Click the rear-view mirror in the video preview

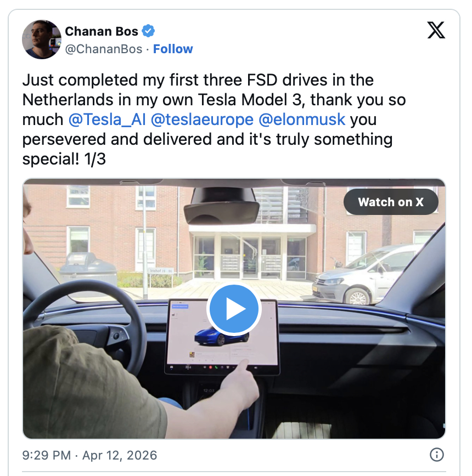click(x=222, y=207)
